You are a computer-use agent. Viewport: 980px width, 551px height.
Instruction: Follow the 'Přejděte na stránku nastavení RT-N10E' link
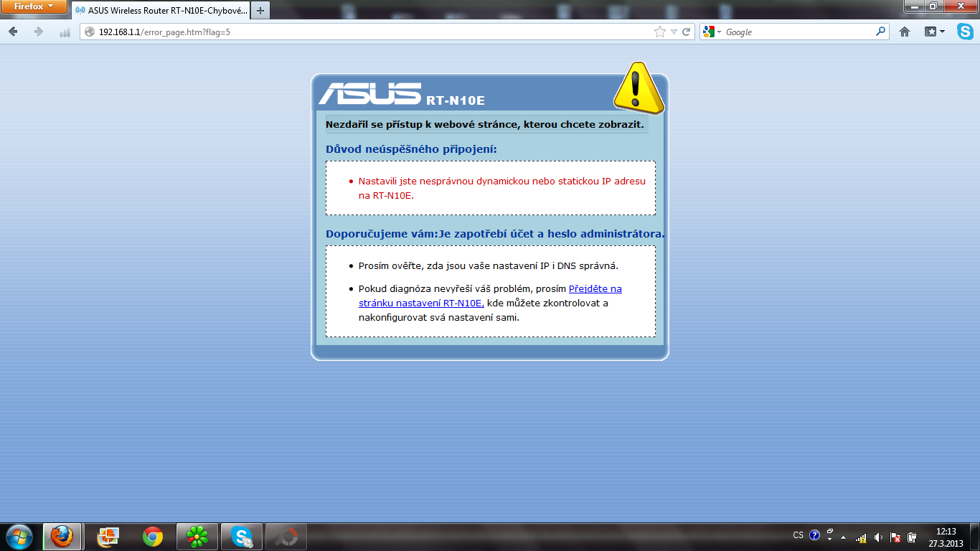coord(490,296)
